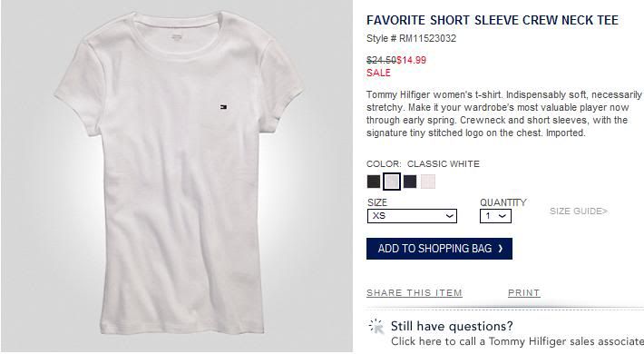Image resolution: width=644 pixels, height=354 pixels.
Task: Click the Print link
Action: tap(523, 293)
